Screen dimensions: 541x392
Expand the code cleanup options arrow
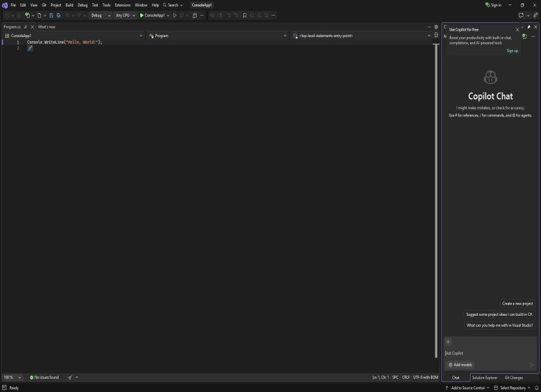77,377
